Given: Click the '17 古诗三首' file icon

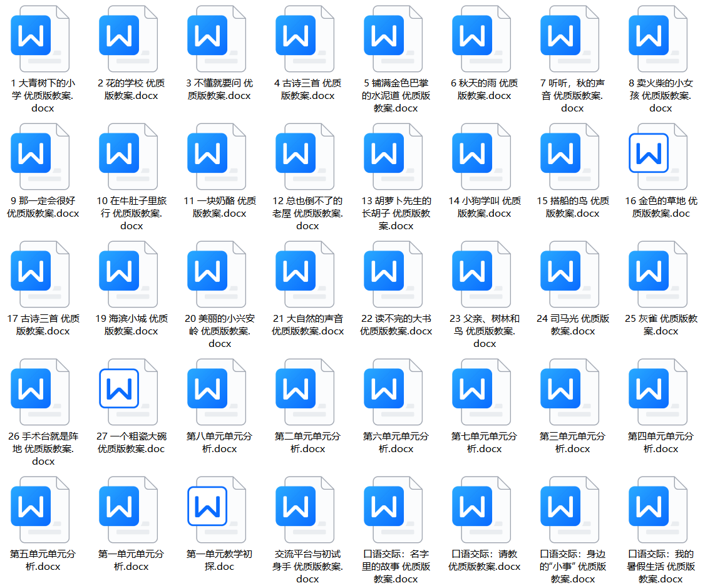Looking at the screenshot, I should pyautogui.click(x=41, y=274).
